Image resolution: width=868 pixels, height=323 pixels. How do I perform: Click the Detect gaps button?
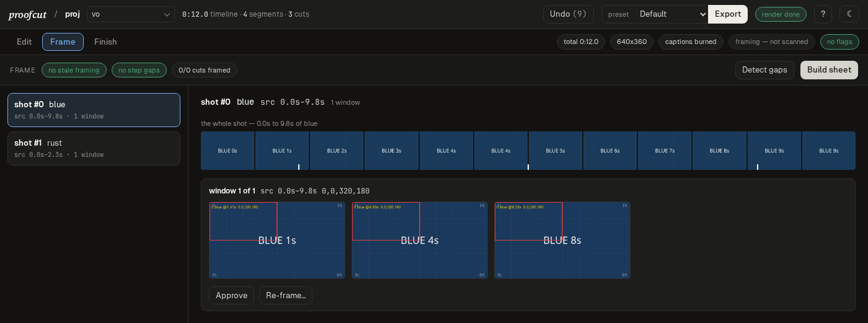pyautogui.click(x=765, y=70)
